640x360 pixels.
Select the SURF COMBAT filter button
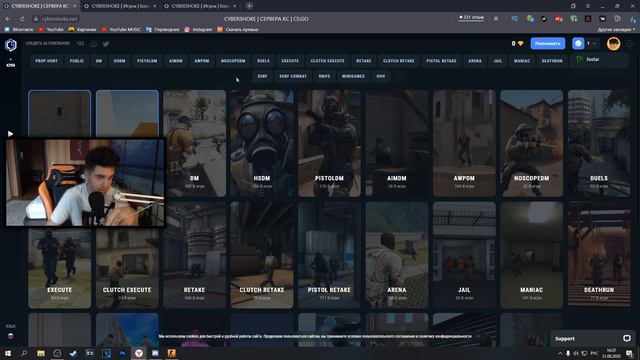click(293, 76)
